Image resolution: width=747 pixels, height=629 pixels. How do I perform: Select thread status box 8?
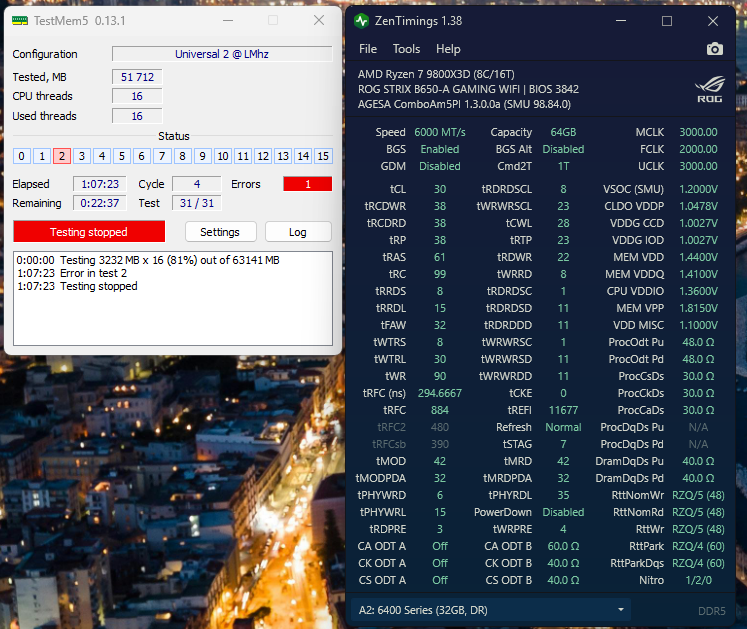pos(182,156)
